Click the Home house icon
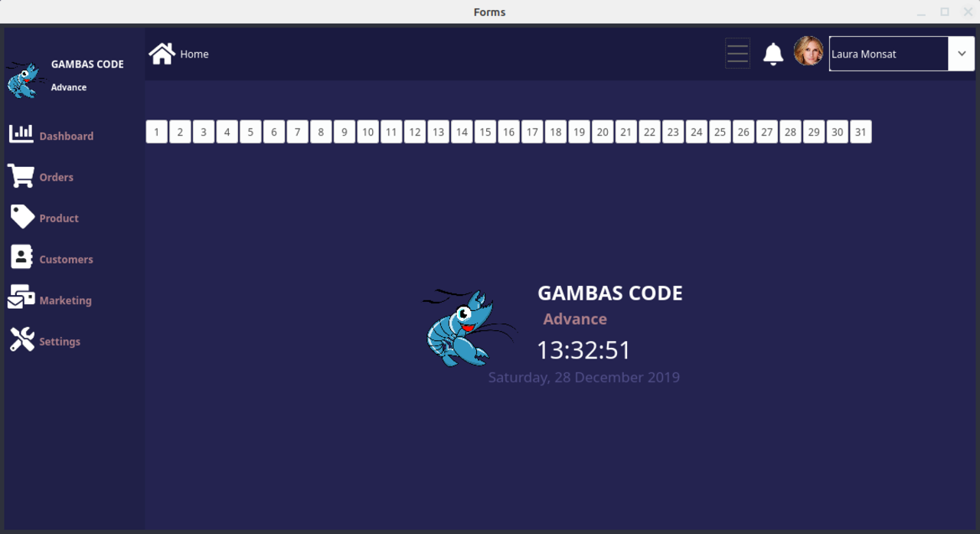The image size is (980, 534). (x=162, y=54)
